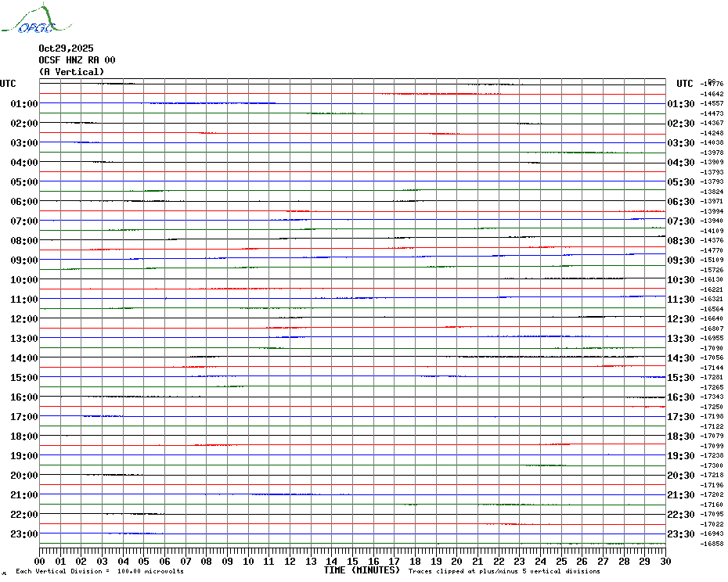Select the 10:30 half-hour label

pyautogui.click(x=681, y=280)
